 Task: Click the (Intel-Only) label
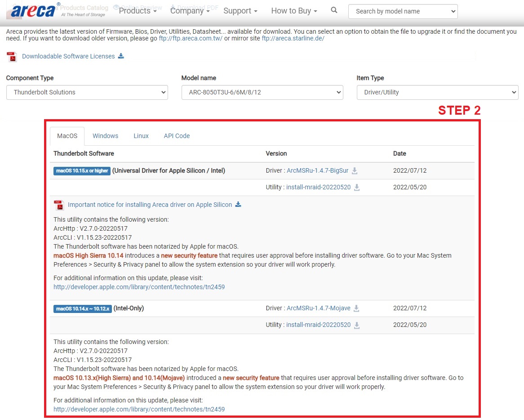(x=129, y=308)
